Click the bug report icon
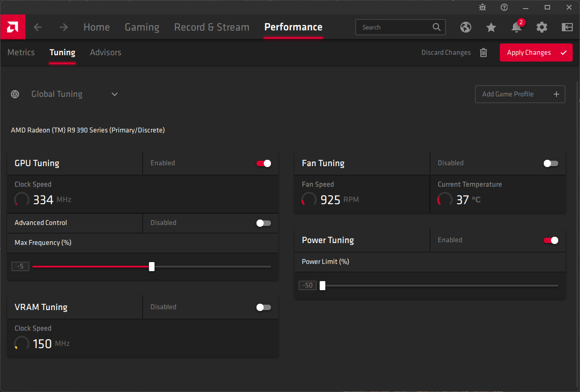580x392 pixels. point(482,7)
